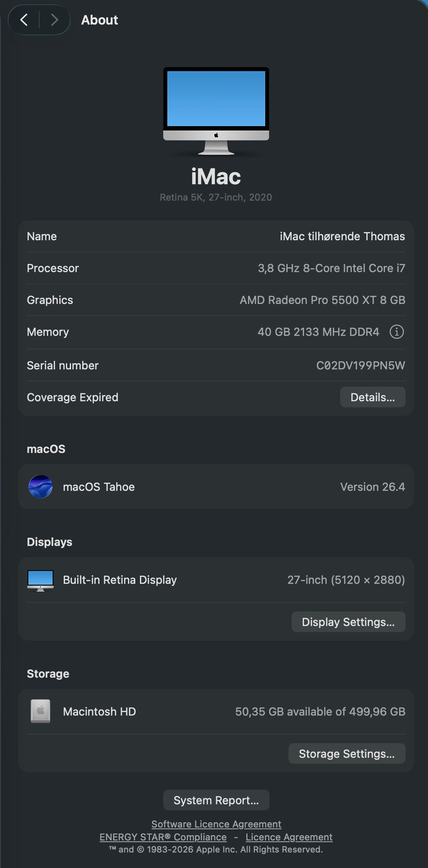Open the Software Licence Agreement link
Viewport: 428px width, 868px height.
(x=216, y=824)
